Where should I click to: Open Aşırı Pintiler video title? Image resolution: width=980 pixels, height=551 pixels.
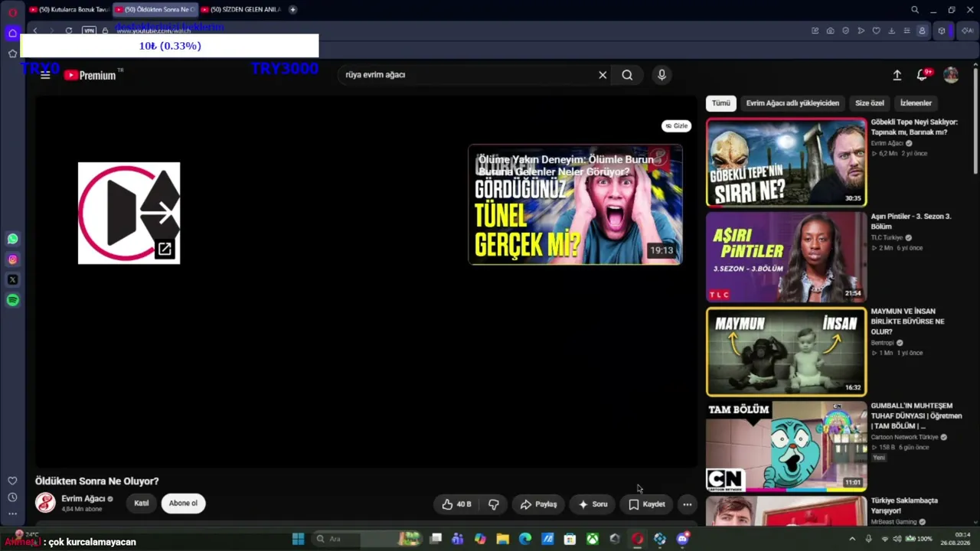911,221
